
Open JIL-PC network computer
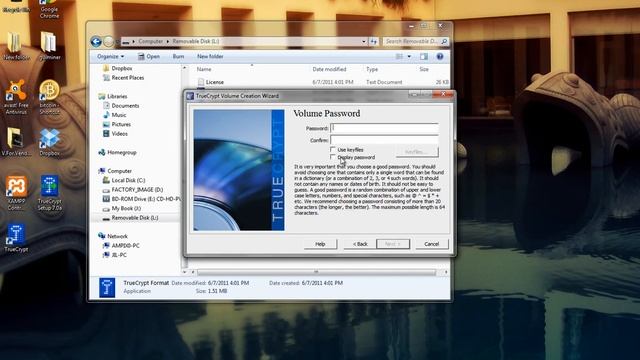click(115, 255)
